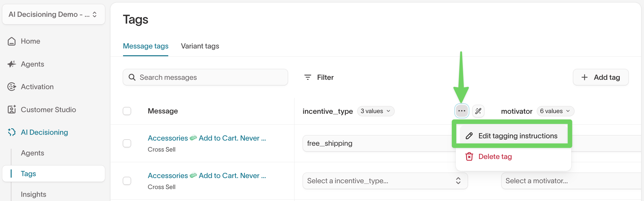Open the Select a motivator dropdown
The height and width of the screenshot is (201, 644).
point(571,181)
